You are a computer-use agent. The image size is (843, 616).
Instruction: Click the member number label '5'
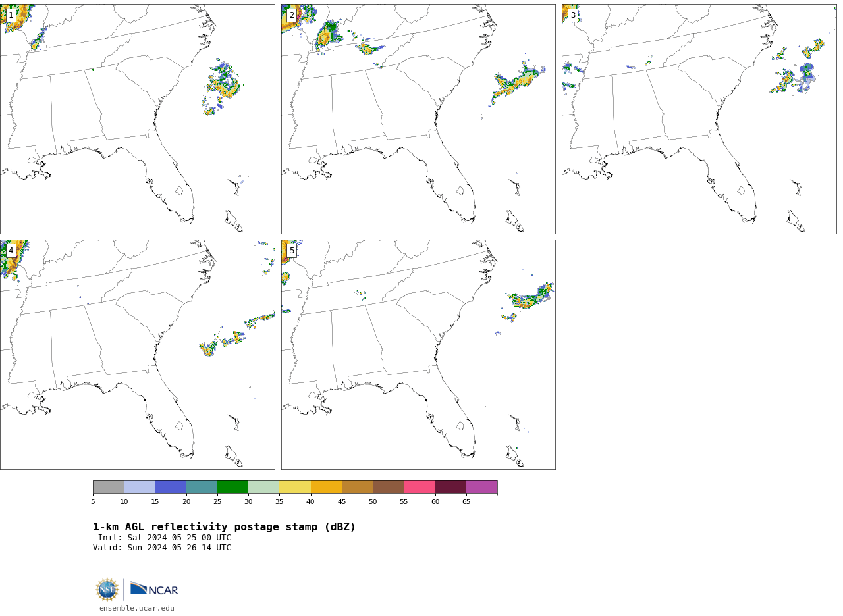click(292, 251)
